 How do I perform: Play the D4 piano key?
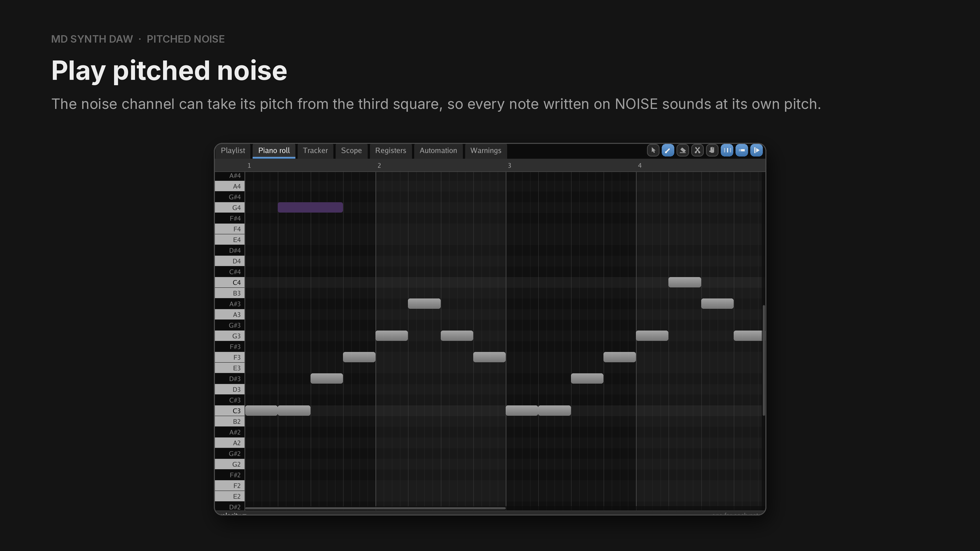230,261
